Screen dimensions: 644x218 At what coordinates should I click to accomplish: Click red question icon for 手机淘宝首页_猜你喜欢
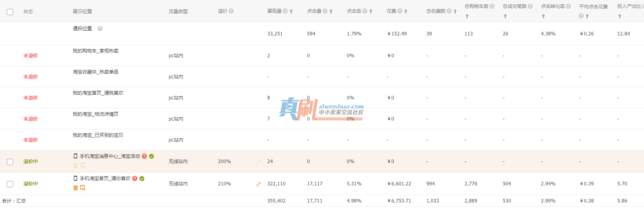135,179
